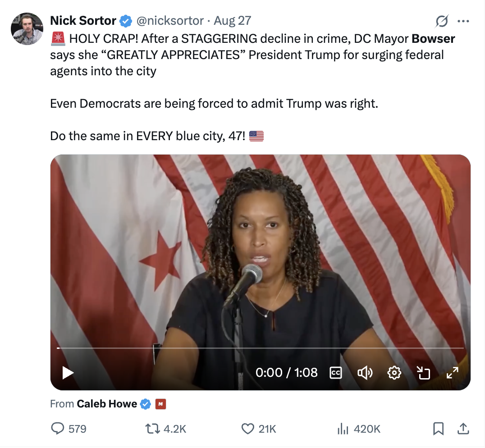Share the post via share icon
Screen dimensions: 485x448
(463, 429)
